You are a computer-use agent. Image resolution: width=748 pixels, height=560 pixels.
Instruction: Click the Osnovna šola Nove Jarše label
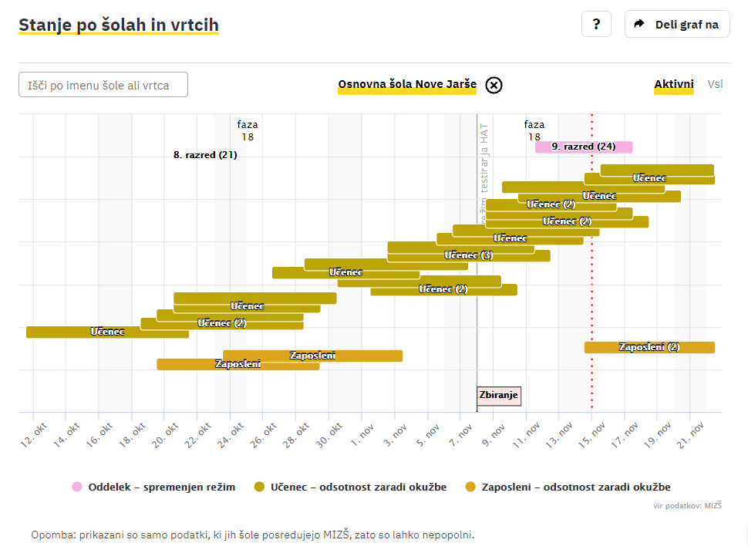point(406,84)
